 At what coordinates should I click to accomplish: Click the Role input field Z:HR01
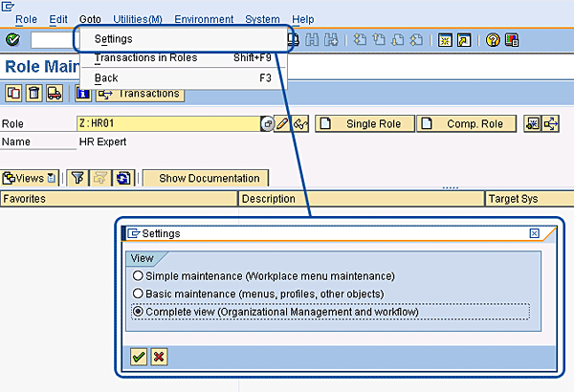click(168, 123)
